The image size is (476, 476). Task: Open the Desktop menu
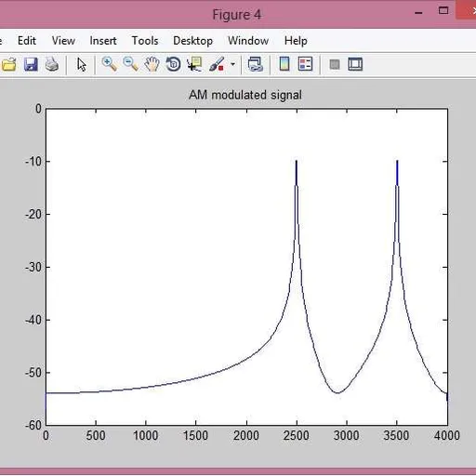pyautogui.click(x=192, y=41)
